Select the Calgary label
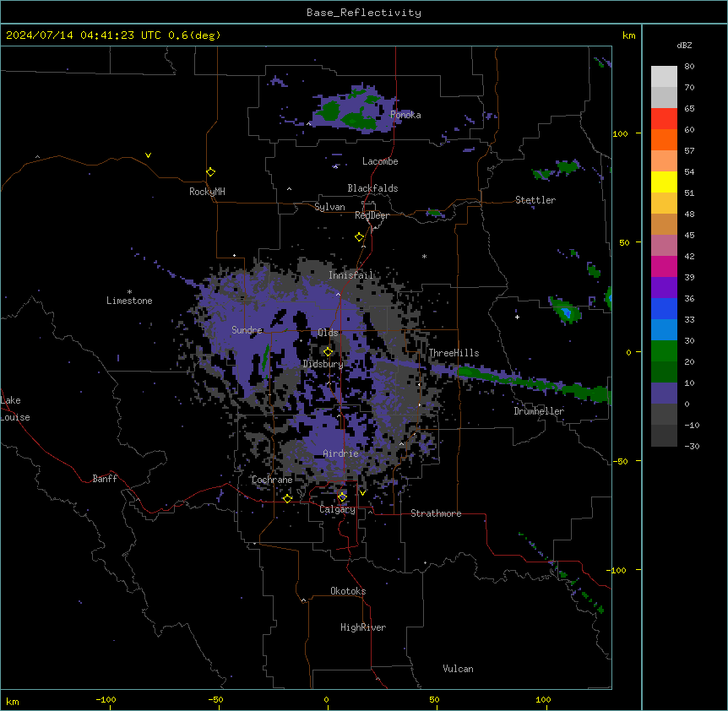Image resolution: width=728 pixels, height=711 pixels. tap(337, 509)
